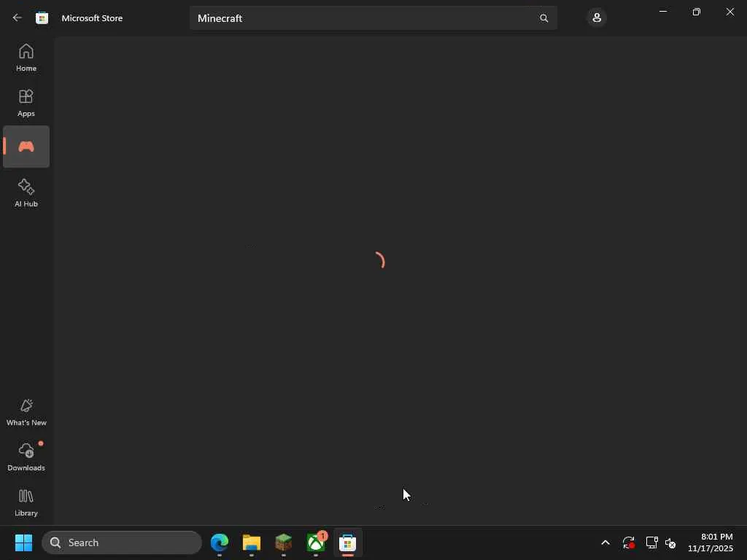Click the taskbar Search box

pos(122,542)
